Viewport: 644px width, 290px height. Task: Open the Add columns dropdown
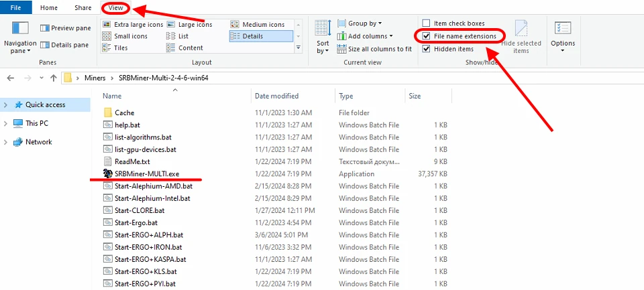[x=366, y=36]
